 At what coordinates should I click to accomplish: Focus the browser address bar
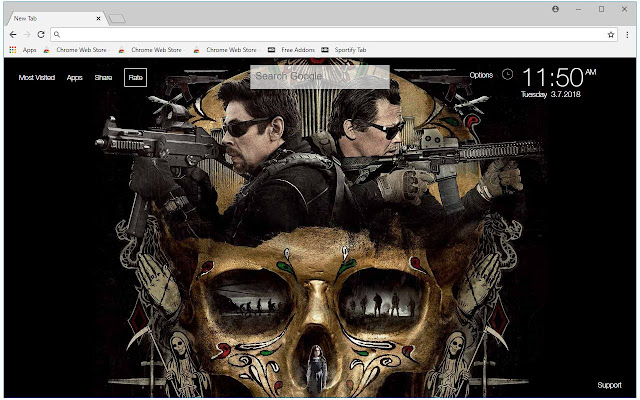[333, 35]
